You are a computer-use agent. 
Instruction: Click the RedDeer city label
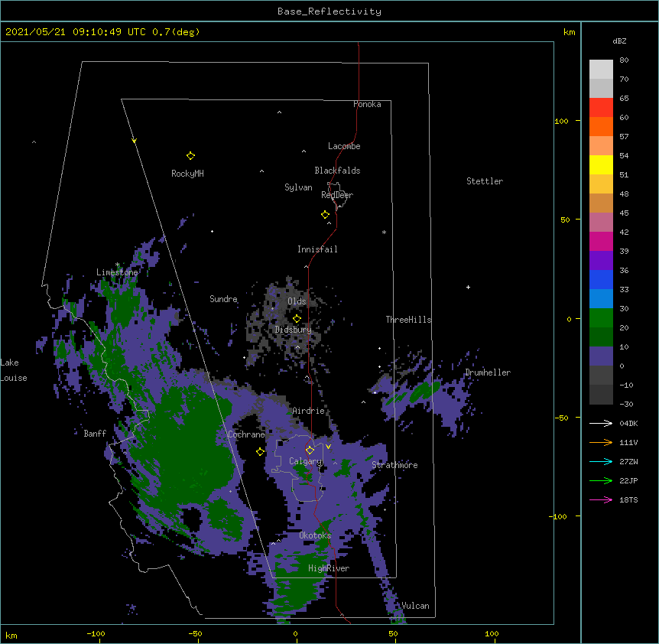click(337, 195)
